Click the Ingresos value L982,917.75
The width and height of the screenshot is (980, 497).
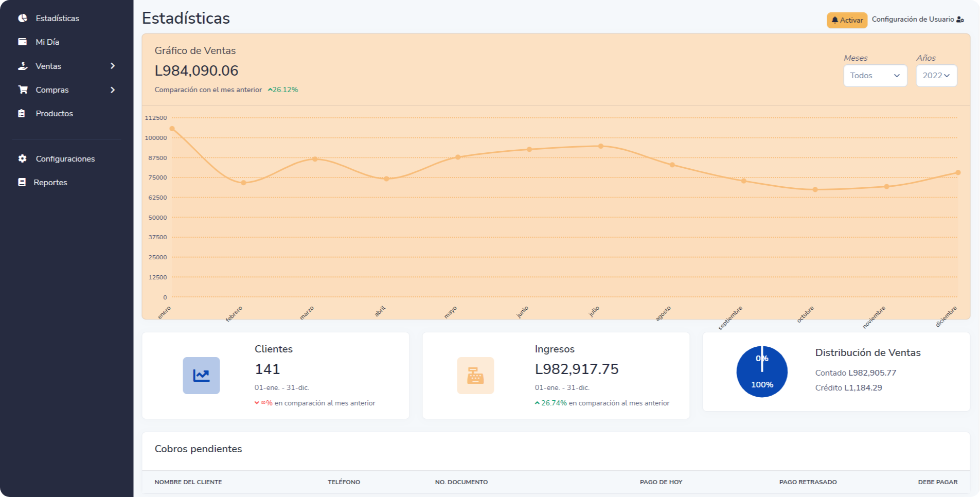(x=577, y=369)
